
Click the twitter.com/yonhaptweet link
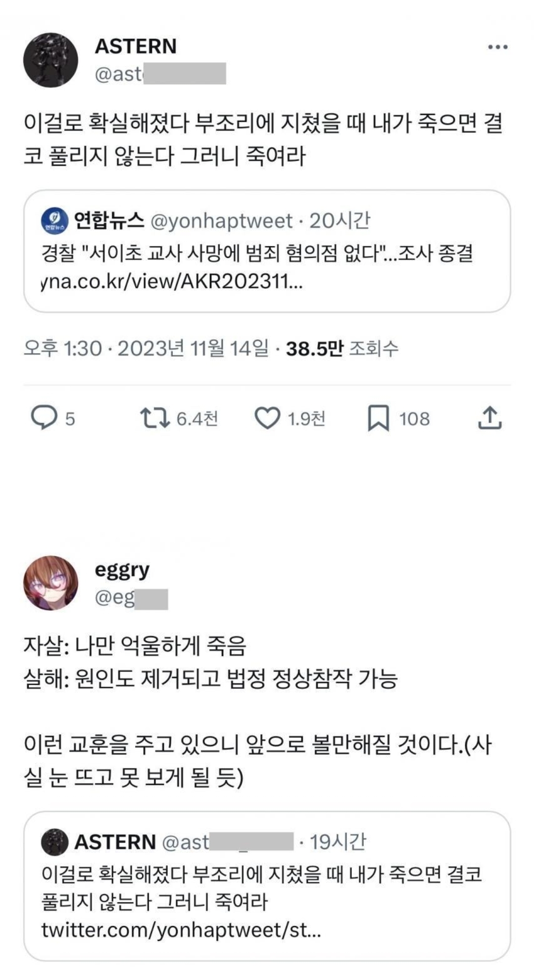click(x=181, y=930)
